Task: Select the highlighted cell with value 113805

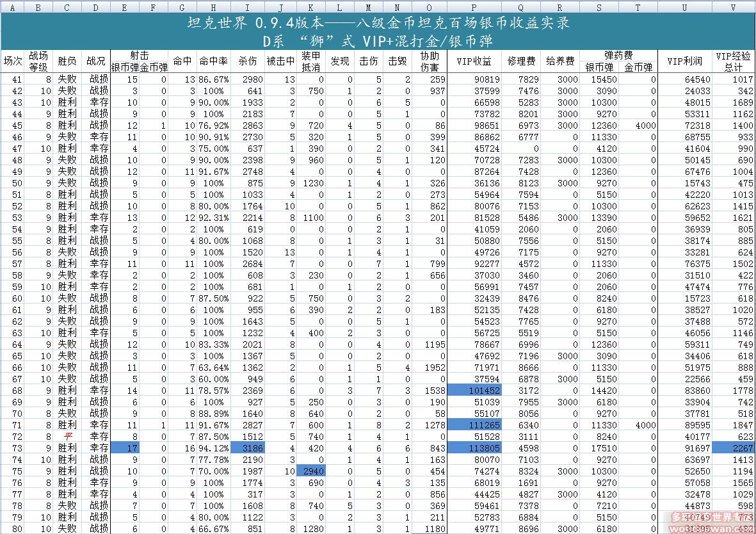Action: coord(474,448)
